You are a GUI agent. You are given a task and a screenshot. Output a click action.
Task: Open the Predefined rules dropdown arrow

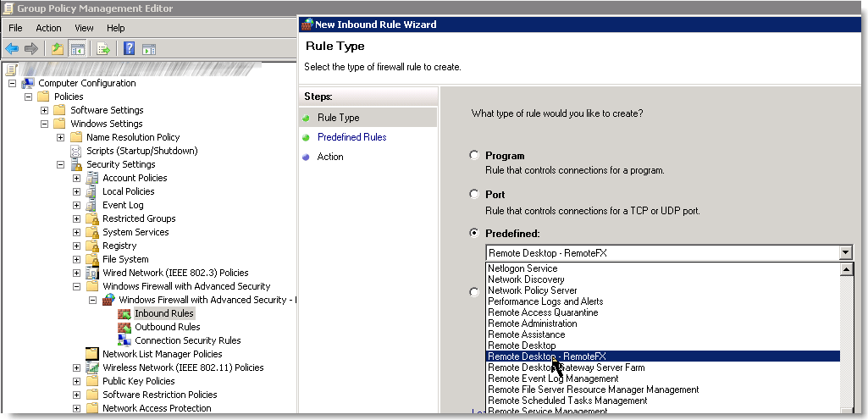(846, 253)
